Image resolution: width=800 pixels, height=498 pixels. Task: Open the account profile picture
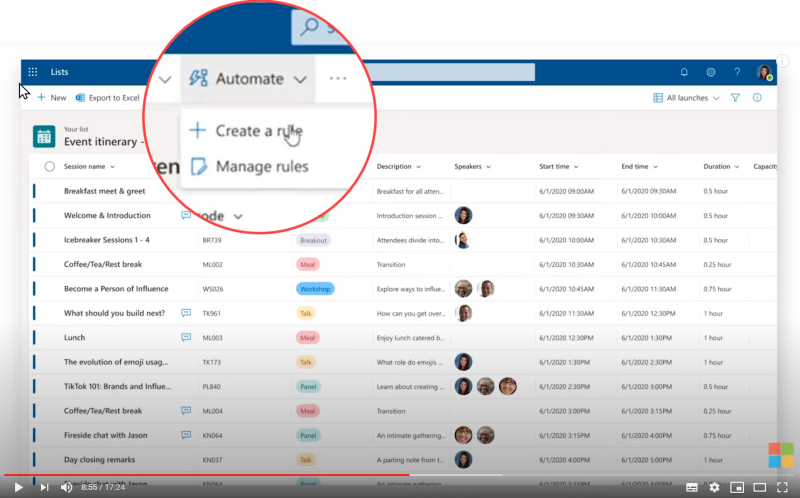(x=764, y=72)
